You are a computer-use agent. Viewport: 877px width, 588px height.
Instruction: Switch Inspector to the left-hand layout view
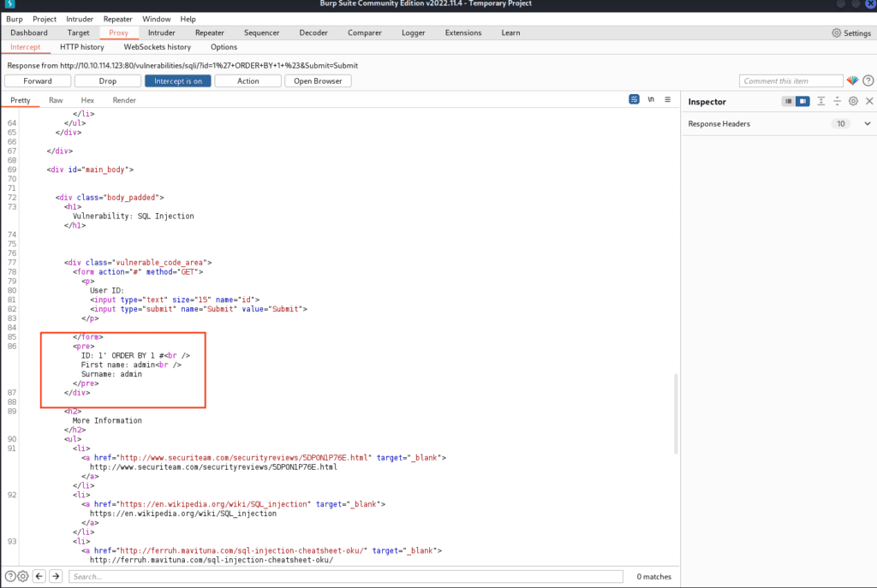(788, 101)
